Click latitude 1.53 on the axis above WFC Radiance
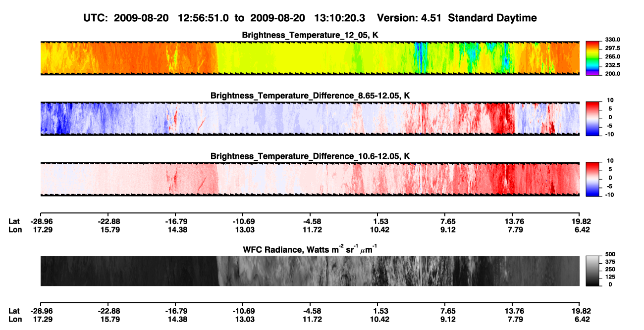 pos(378,222)
